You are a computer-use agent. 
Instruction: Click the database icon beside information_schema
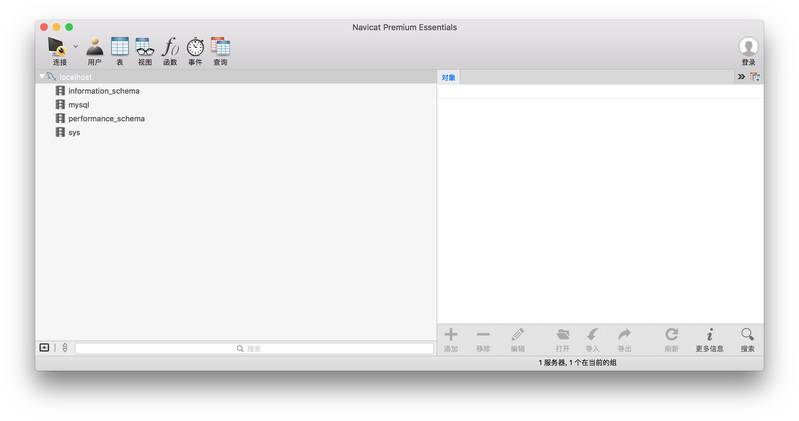[60, 90]
